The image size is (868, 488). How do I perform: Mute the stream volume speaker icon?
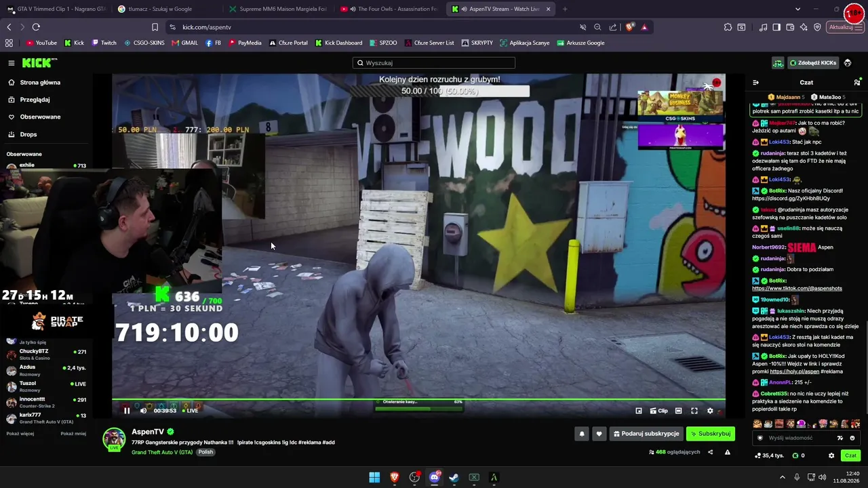click(143, 410)
